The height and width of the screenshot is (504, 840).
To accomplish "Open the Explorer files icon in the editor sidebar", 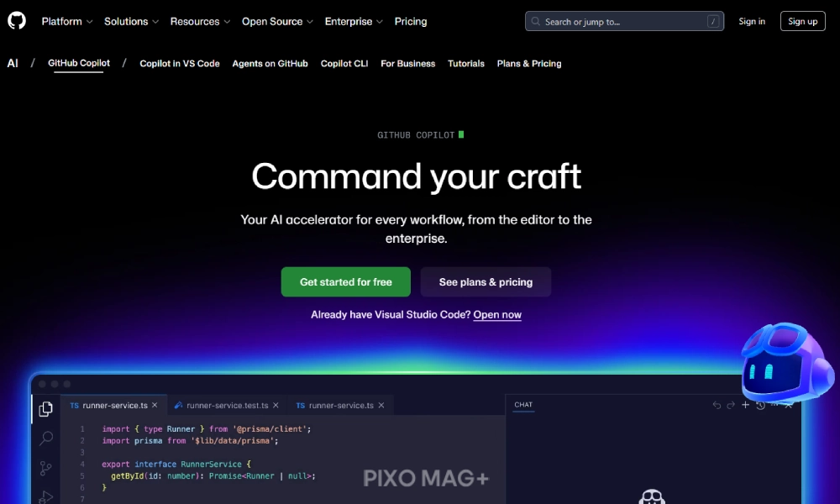I will (46, 409).
